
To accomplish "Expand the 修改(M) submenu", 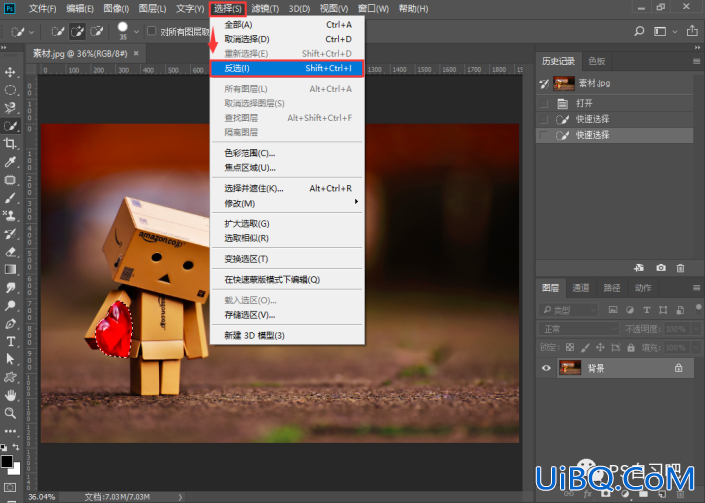I will pos(287,204).
